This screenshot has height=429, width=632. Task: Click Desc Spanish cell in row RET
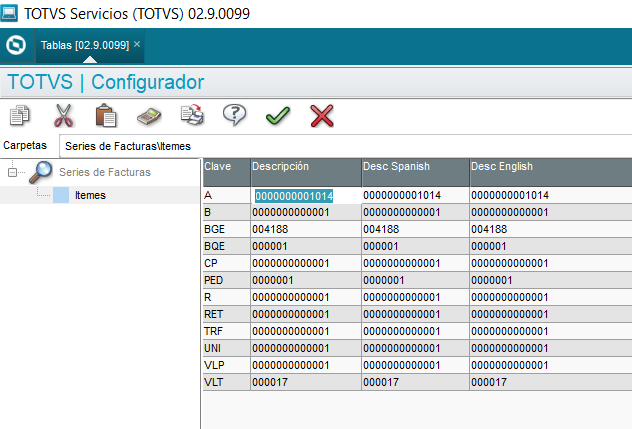click(x=416, y=314)
